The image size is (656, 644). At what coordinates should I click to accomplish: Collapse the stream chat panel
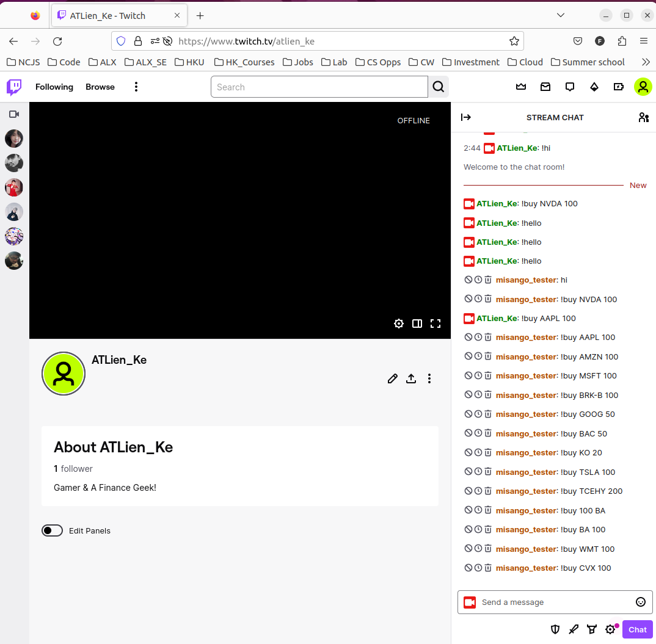[465, 118]
